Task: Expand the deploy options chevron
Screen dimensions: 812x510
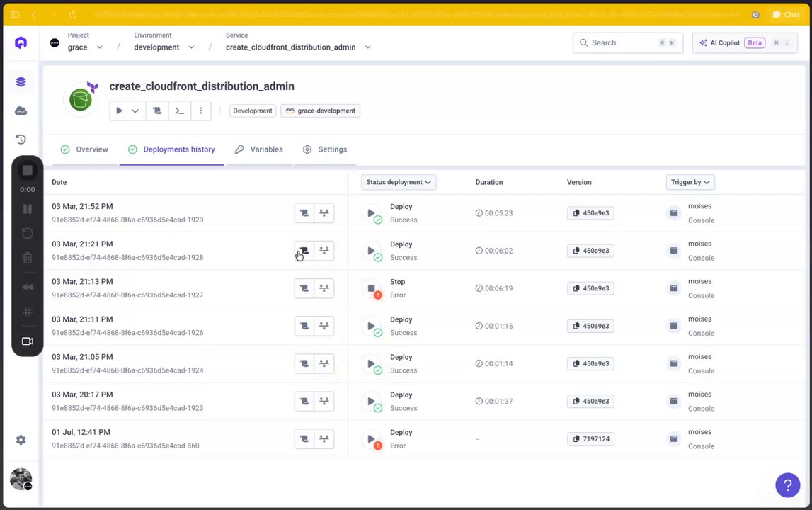Action: 135,110
